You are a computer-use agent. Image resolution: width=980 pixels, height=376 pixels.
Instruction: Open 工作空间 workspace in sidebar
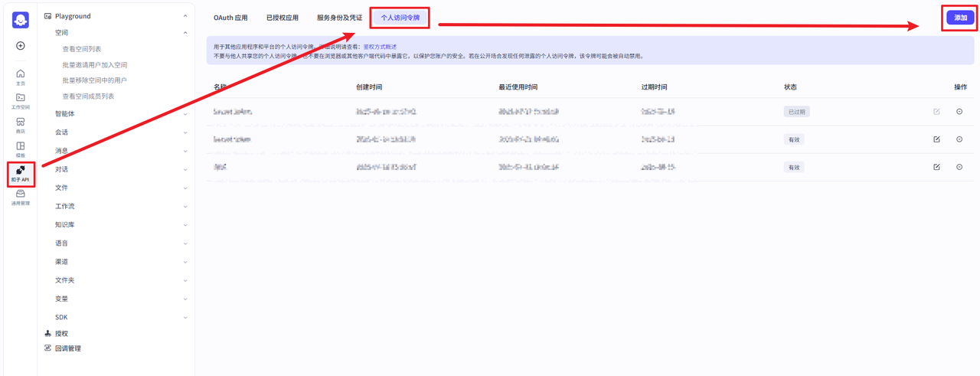point(21,100)
